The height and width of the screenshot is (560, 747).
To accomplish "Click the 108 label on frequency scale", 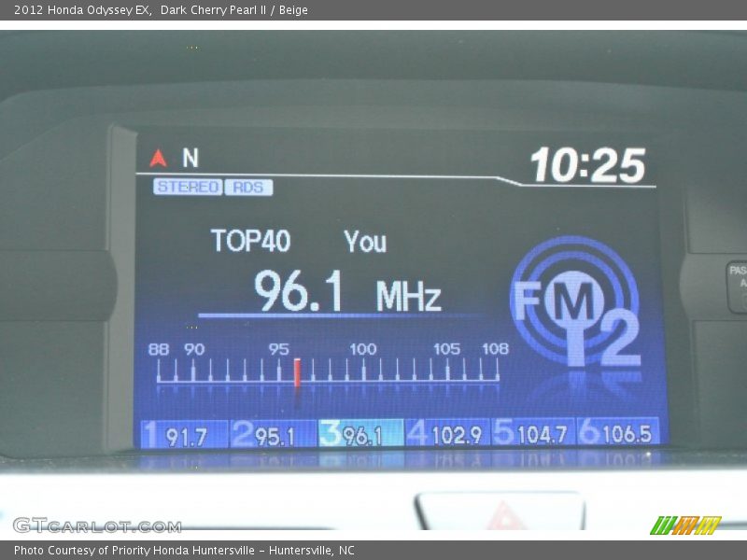I will [496, 348].
